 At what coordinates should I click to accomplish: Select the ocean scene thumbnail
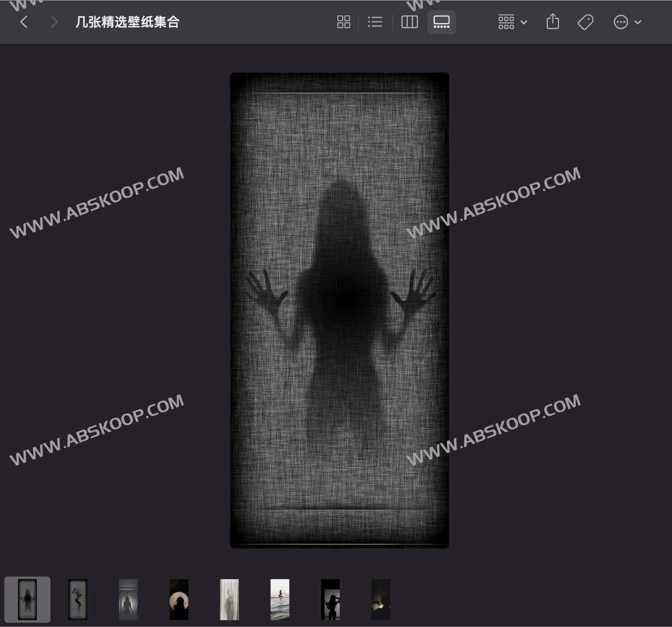[x=280, y=599]
